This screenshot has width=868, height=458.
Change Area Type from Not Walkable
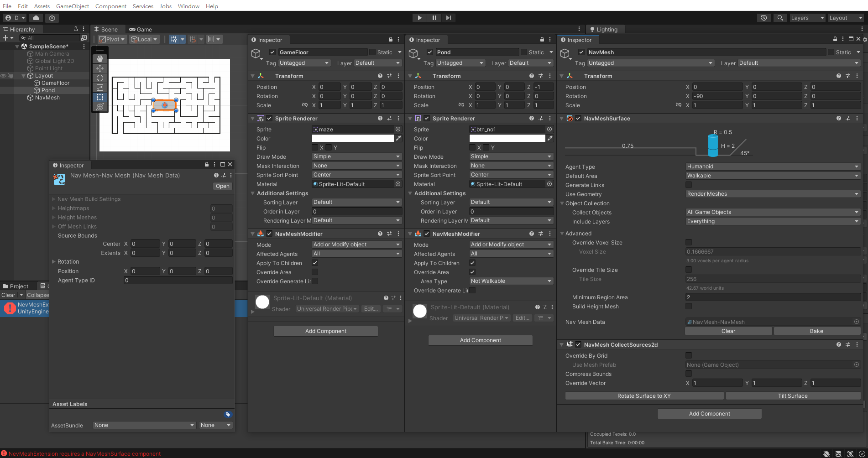(511, 281)
